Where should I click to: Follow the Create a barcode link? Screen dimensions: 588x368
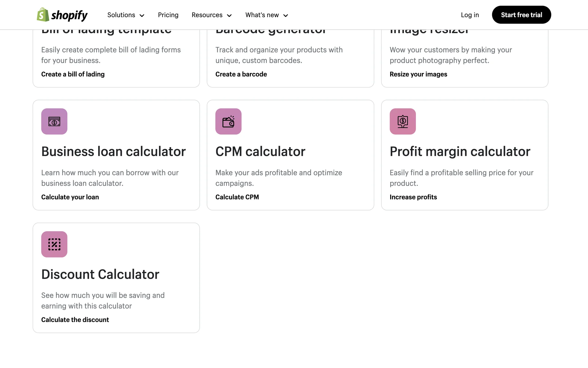241,74
